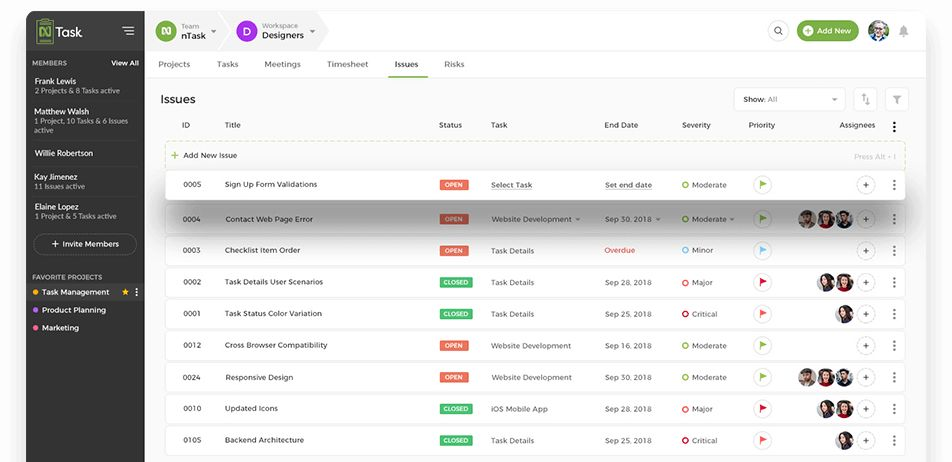Open Website Development task dropdown in row 0004

[x=536, y=219]
